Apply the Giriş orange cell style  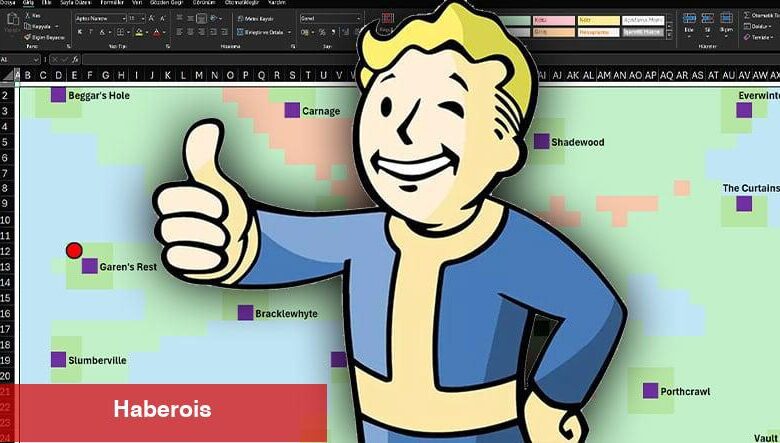[x=554, y=32]
